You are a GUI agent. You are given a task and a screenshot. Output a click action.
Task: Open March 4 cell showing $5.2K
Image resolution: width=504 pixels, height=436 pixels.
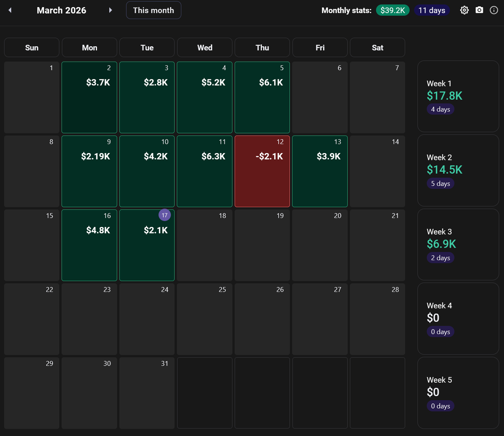204,98
